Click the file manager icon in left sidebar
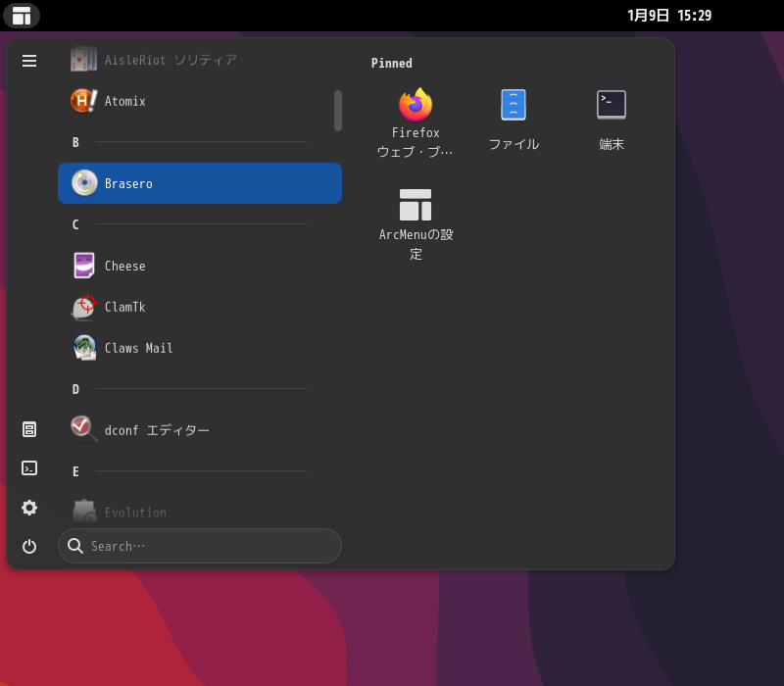The image size is (784, 686). [29, 429]
